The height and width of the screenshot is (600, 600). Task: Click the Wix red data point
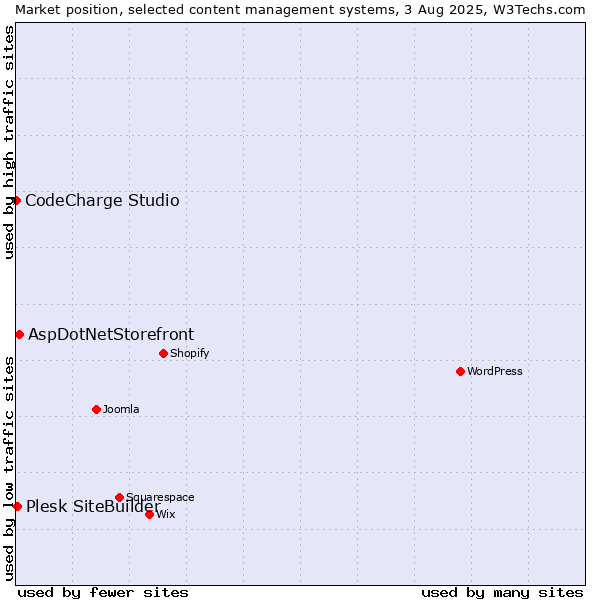click(x=150, y=515)
